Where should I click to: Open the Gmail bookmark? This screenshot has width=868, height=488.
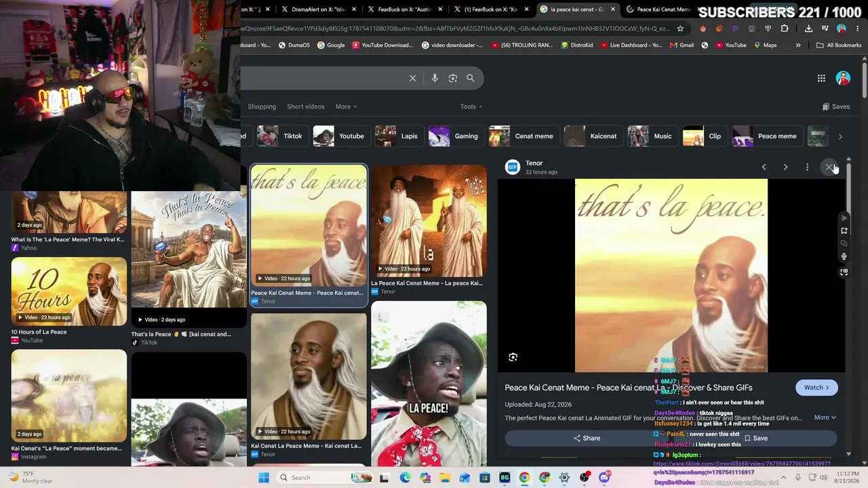pyautogui.click(x=682, y=45)
